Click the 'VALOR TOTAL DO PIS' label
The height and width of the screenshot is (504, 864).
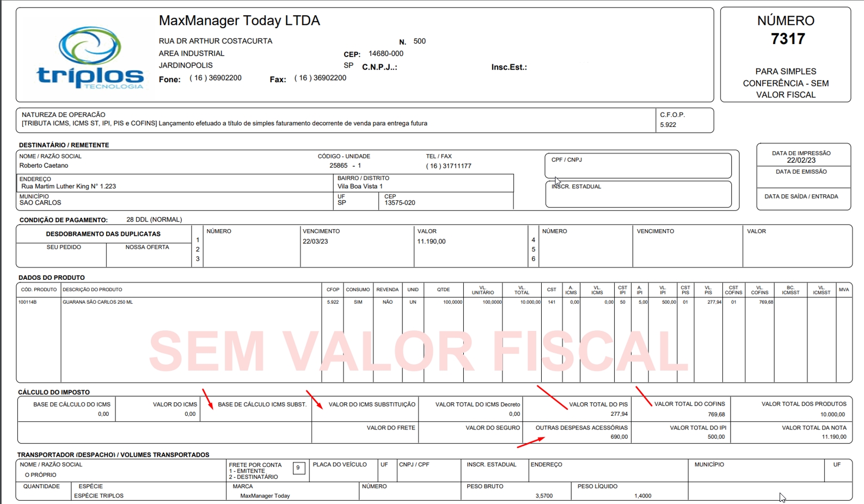[598, 404]
